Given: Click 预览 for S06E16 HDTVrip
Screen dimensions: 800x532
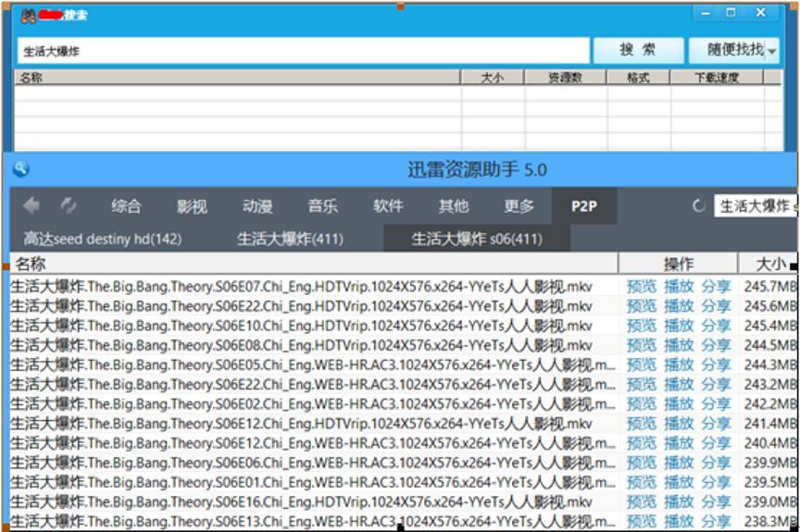Looking at the screenshot, I should 642,502.
